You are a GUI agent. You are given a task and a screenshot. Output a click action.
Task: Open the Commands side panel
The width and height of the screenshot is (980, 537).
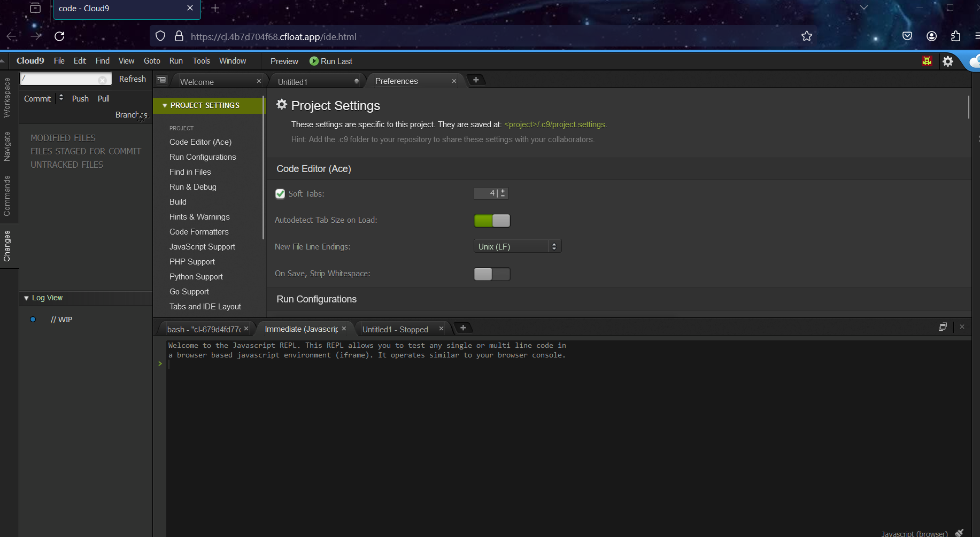pos(7,196)
